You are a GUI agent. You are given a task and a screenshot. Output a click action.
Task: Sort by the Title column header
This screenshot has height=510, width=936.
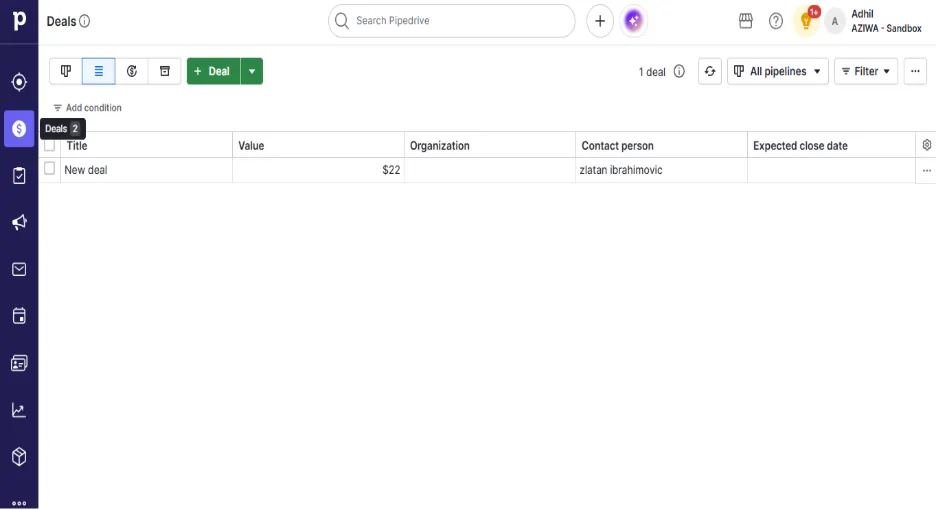point(146,146)
